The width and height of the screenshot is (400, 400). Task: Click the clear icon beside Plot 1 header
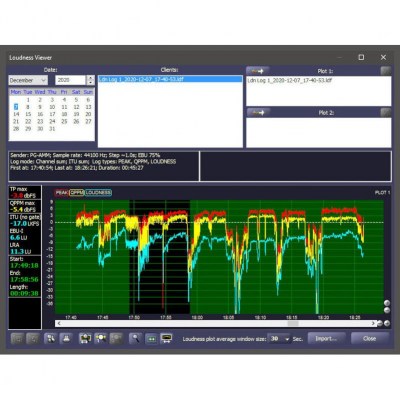coord(386,71)
